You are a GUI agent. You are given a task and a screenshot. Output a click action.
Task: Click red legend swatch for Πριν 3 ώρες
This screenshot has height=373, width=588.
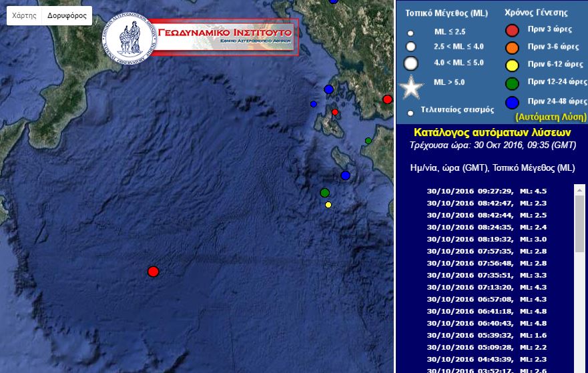pyautogui.click(x=512, y=30)
